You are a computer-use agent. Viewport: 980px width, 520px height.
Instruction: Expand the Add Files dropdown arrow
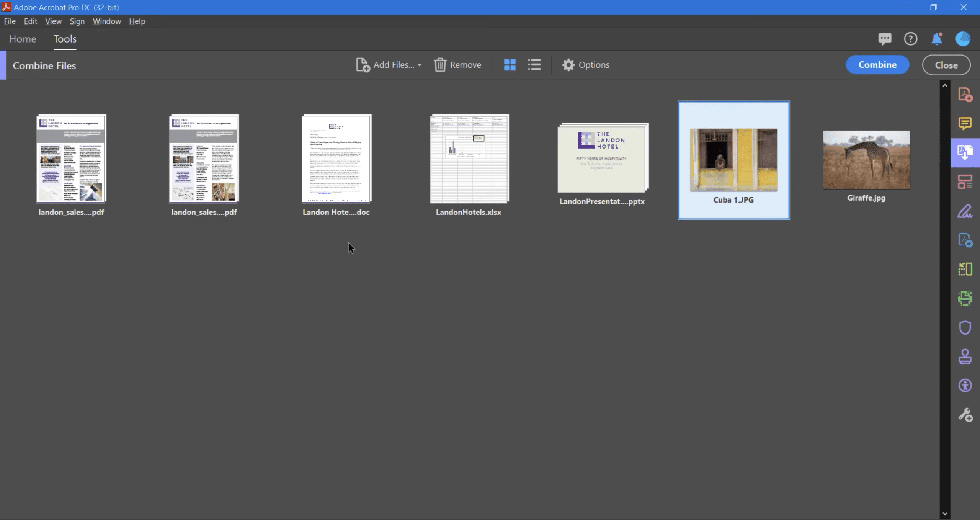coord(420,65)
